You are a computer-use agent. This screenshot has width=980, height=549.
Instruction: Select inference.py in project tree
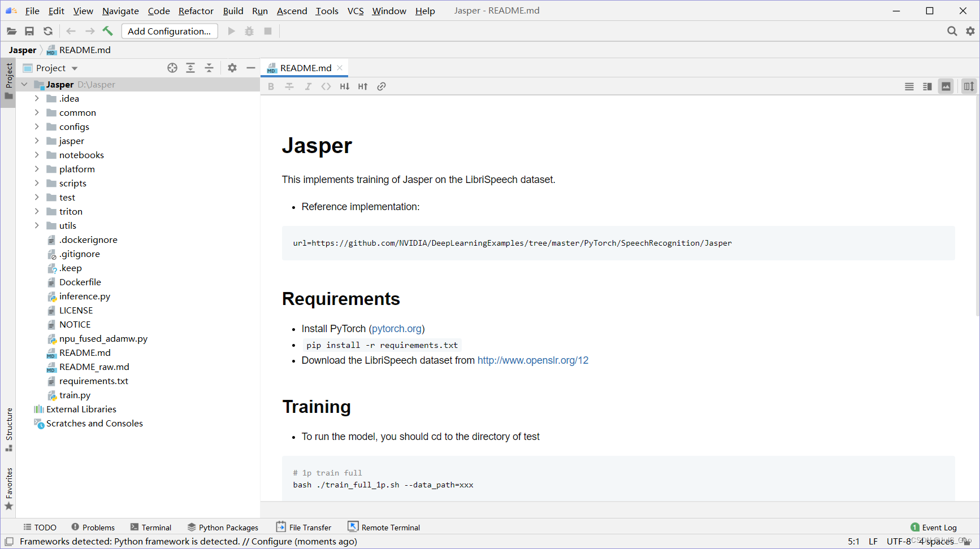85,297
